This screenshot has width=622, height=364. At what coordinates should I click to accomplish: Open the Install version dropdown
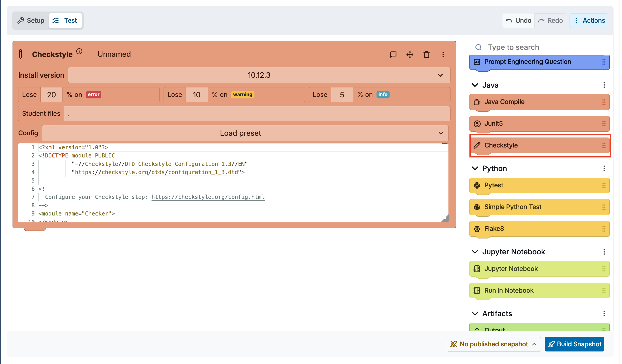pos(259,75)
